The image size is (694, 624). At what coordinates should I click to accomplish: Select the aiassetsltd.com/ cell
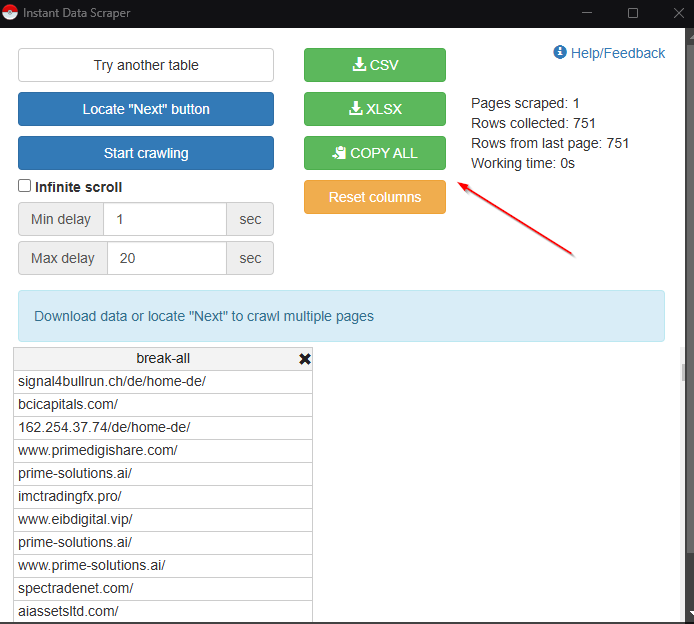(163, 612)
